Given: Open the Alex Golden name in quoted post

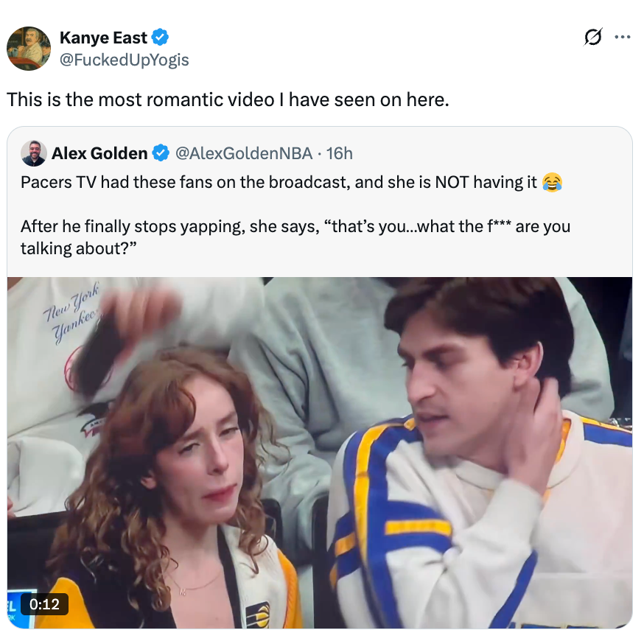Looking at the screenshot, I should (x=99, y=153).
